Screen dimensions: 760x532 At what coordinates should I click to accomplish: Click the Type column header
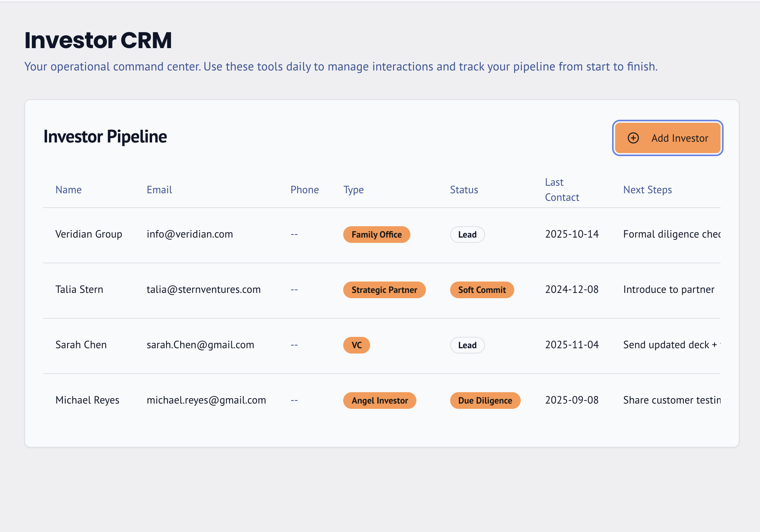click(353, 190)
